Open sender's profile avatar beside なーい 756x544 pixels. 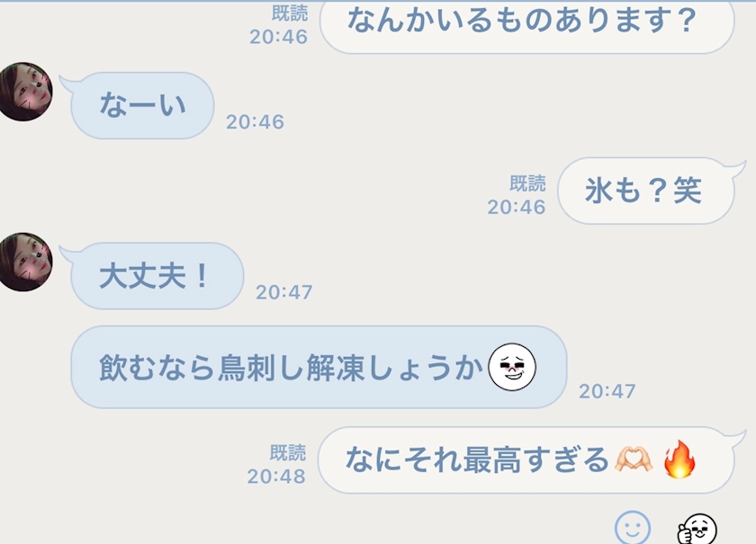pos(25,92)
